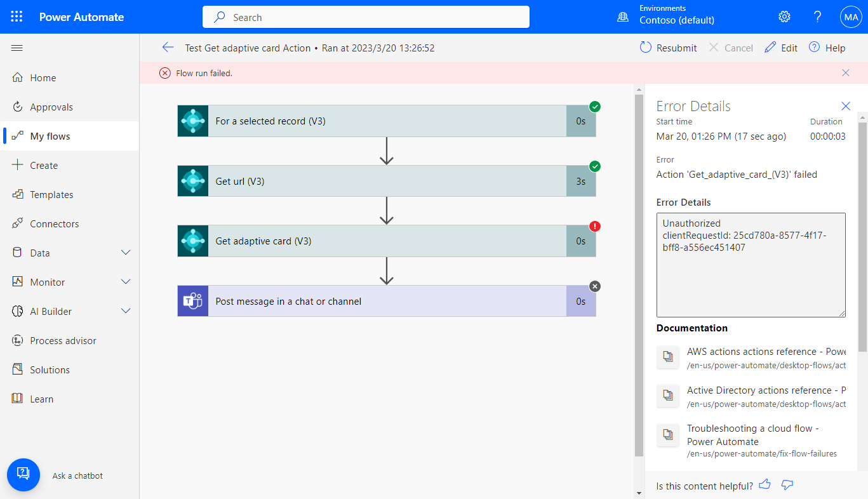Navigate to My flows
868x499 pixels.
(50, 136)
